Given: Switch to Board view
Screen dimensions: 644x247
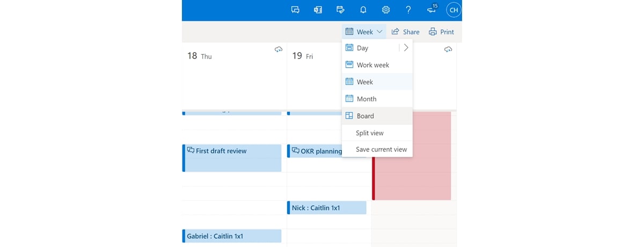Looking at the screenshot, I should (377, 116).
